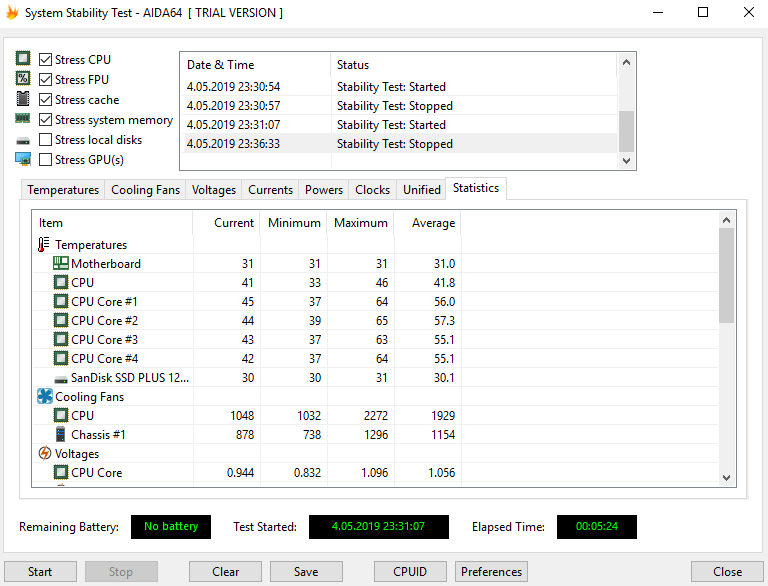Viewport: 768px width, 586px height.
Task: Uncheck the Stress FPU checkbox
Action: pos(45,79)
